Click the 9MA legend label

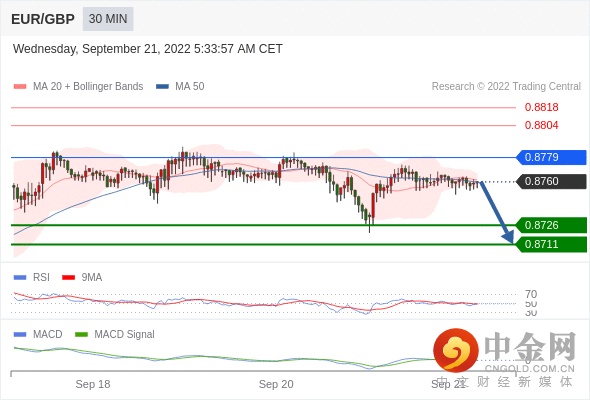[92, 278]
